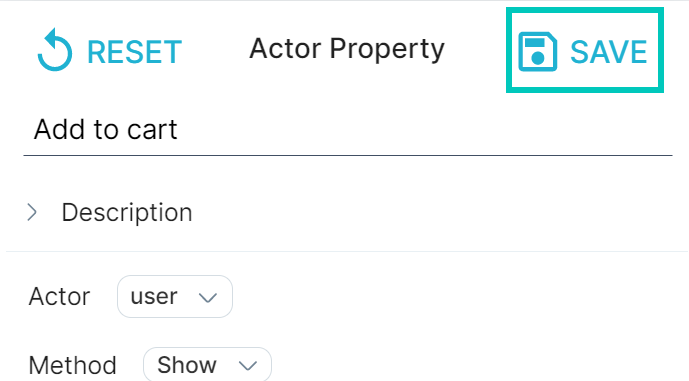
Task: Select the 'Show' value text in Method
Action: [x=187, y=365]
